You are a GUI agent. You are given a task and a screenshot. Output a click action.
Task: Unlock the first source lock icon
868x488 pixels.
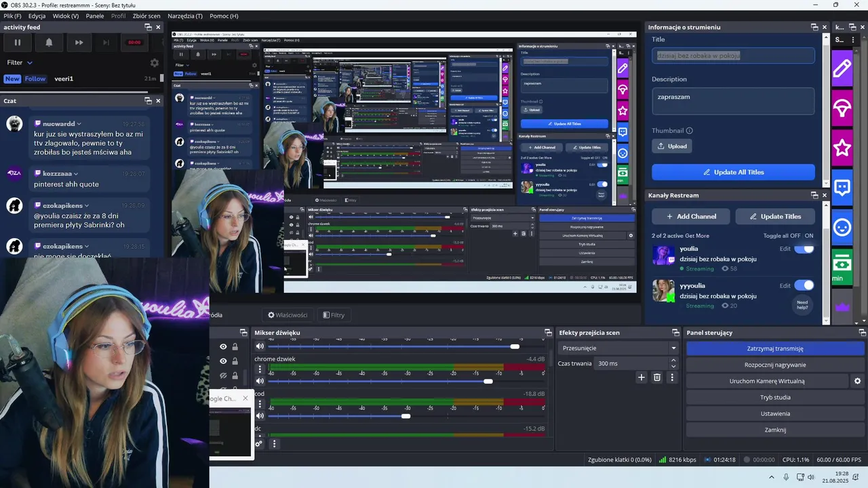point(235,346)
